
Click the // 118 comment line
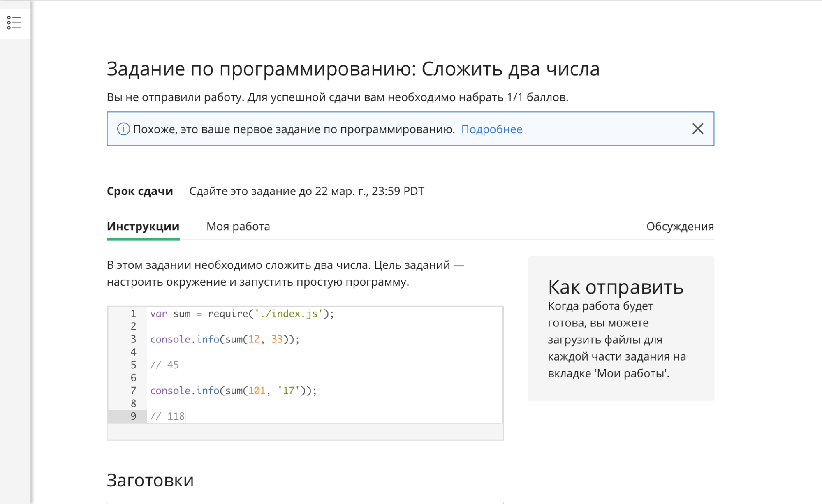coord(167,416)
